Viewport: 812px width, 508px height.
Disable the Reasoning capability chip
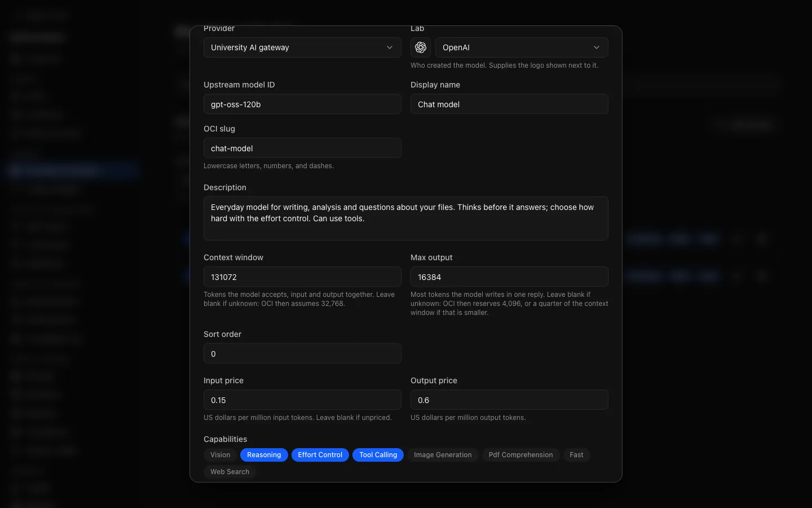coord(264,455)
